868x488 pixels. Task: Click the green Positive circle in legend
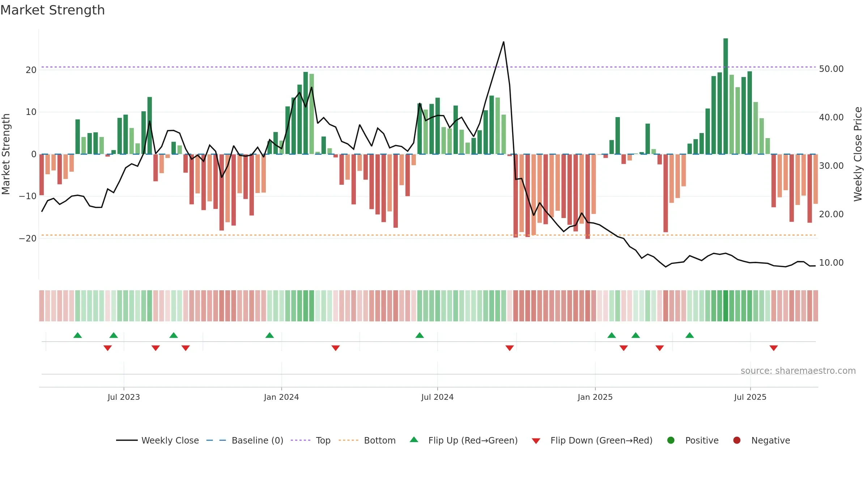tap(671, 440)
